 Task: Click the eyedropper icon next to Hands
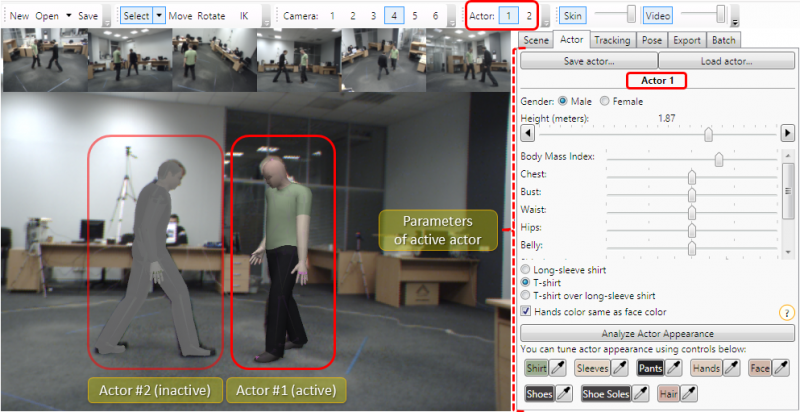tap(732, 368)
